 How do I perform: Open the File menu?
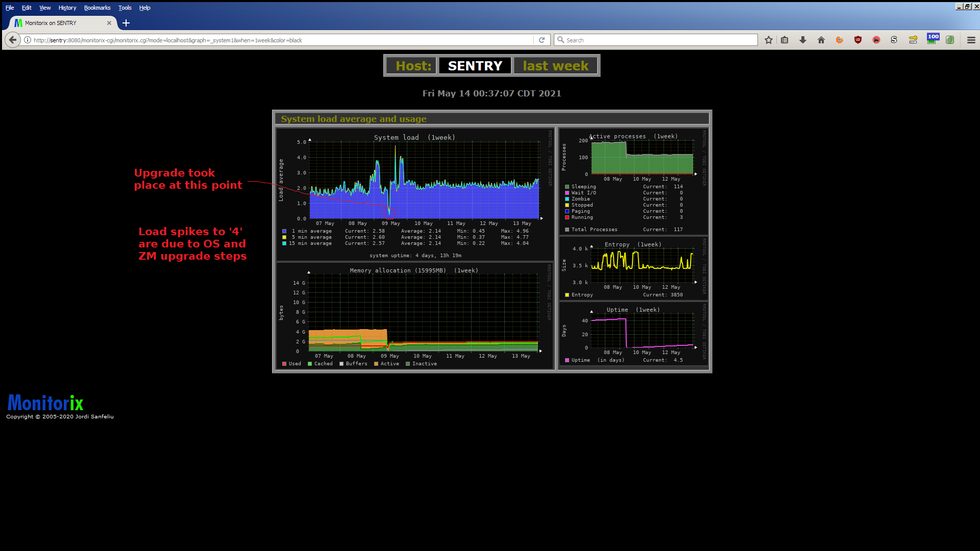click(10, 8)
